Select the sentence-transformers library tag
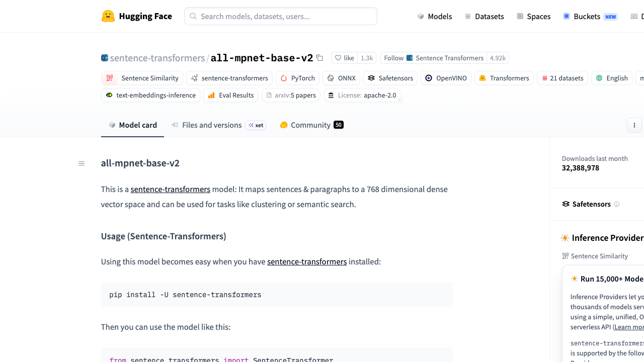 click(x=229, y=78)
